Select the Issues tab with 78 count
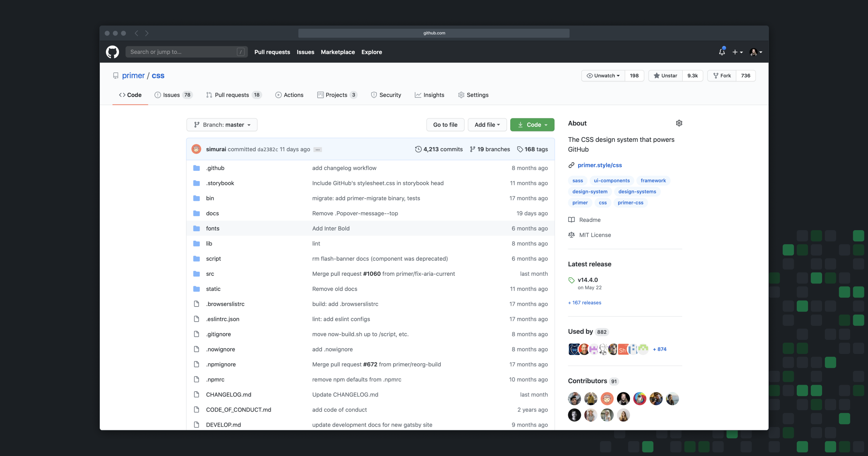 click(x=173, y=95)
